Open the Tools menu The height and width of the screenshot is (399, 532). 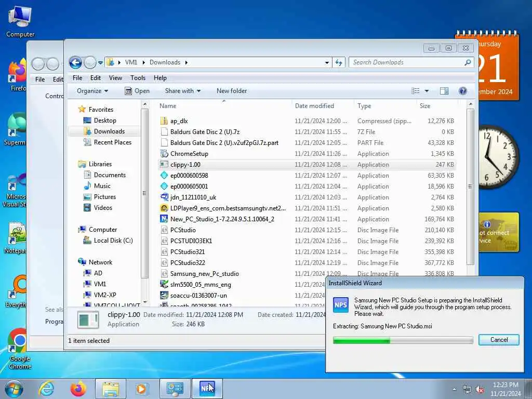point(138,78)
